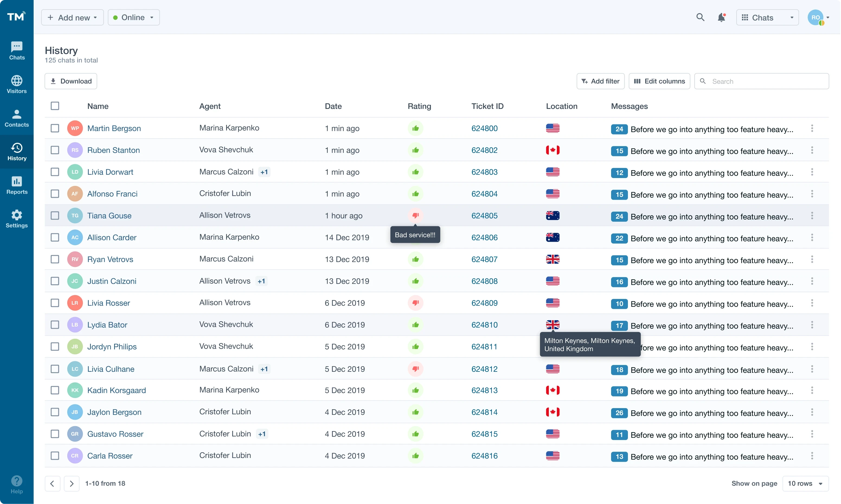
Task: Switch to Chats in the sidebar
Action: 17,51
